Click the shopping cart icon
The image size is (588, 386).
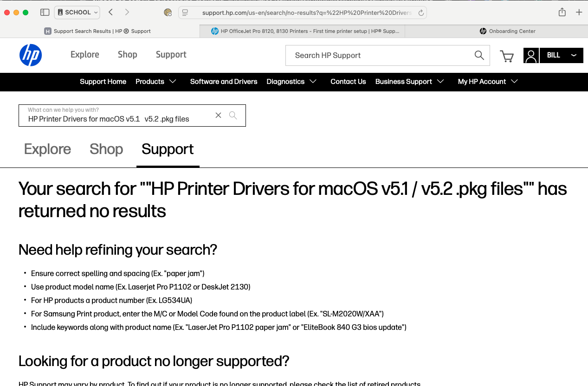click(x=506, y=56)
